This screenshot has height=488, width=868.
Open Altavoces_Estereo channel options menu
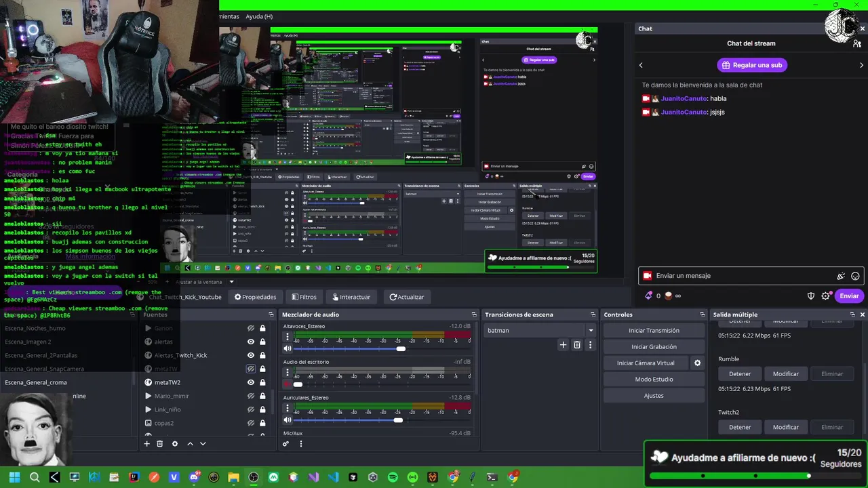click(288, 337)
